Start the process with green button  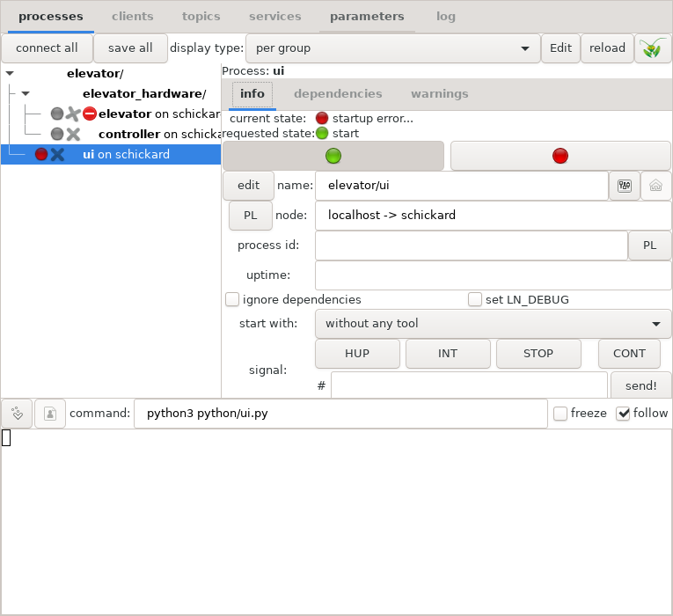[x=333, y=156]
